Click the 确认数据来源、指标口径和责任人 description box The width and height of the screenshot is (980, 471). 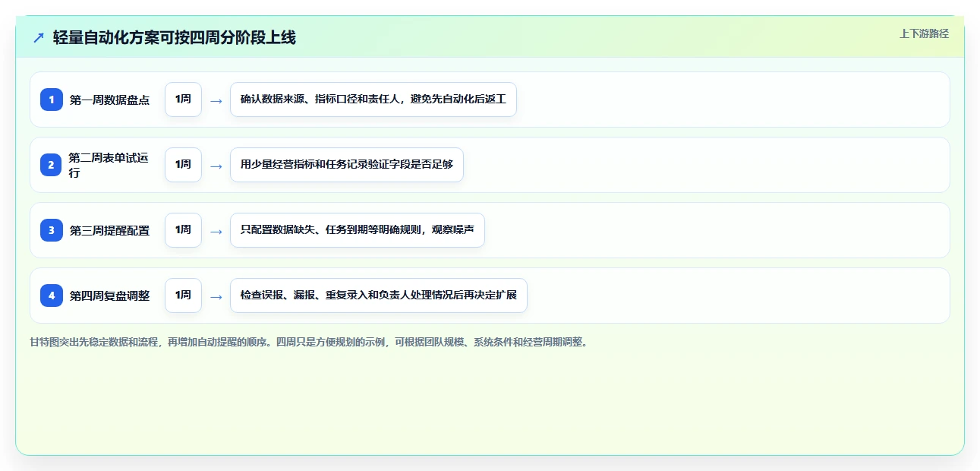[x=373, y=100]
